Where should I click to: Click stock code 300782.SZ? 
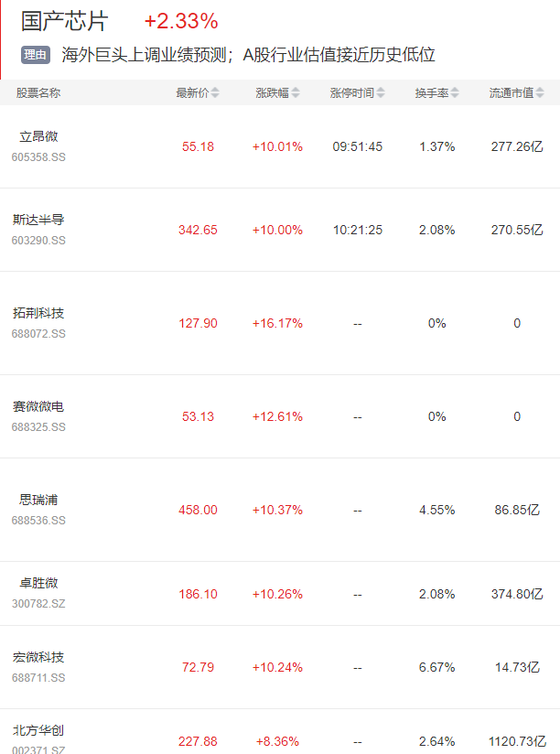[x=38, y=604]
